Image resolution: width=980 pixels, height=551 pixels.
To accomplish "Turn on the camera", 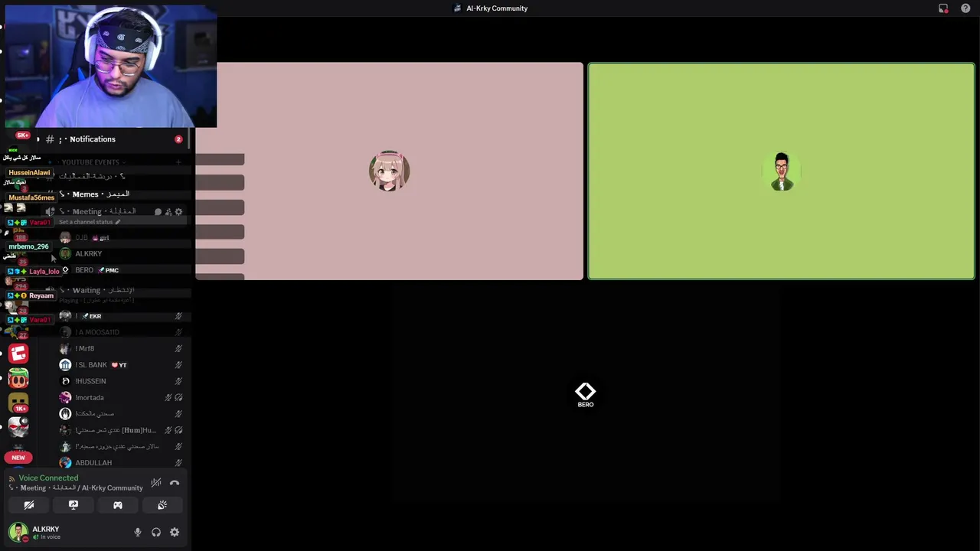I will point(29,505).
